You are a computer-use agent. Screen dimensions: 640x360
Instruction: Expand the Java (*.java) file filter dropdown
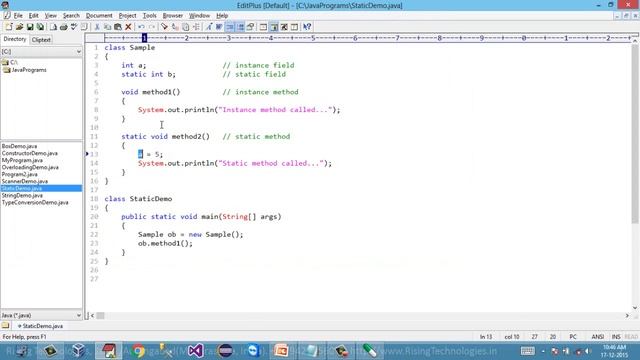click(78, 315)
